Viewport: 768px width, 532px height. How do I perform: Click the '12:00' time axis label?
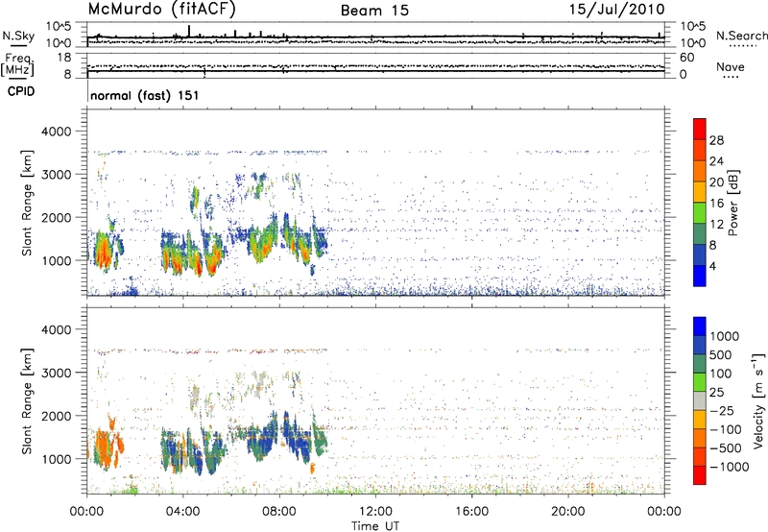[375, 512]
